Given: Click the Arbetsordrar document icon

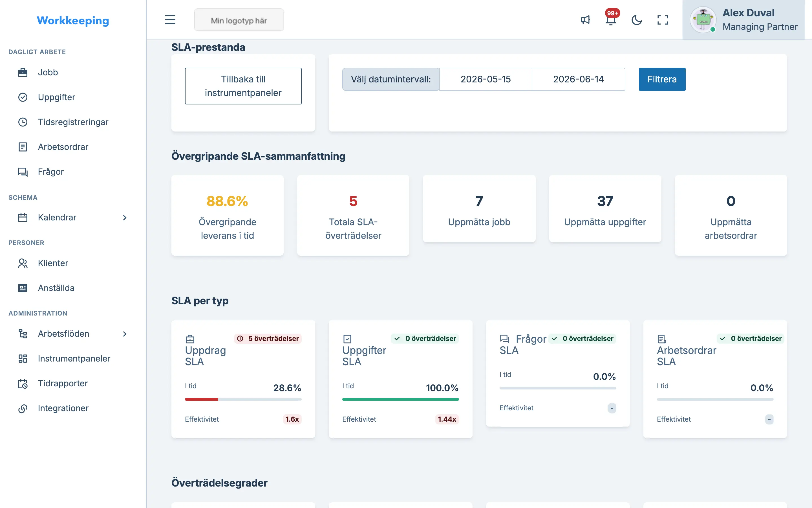Looking at the screenshot, I should (23, 147).
